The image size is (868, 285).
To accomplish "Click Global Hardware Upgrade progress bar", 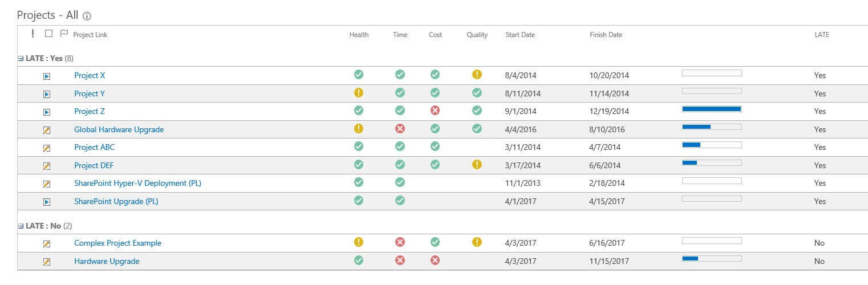I will 712,127.
